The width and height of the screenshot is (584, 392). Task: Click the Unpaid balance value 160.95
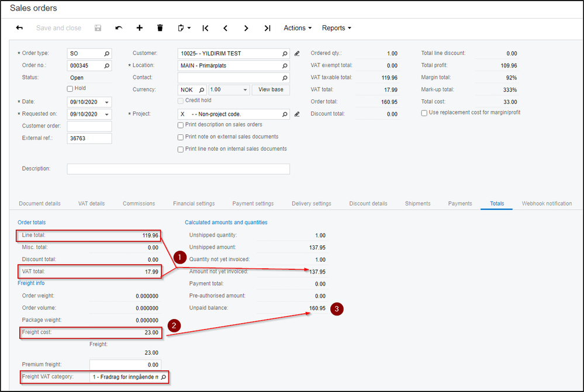pyautogui.click(x=317, y=308)
